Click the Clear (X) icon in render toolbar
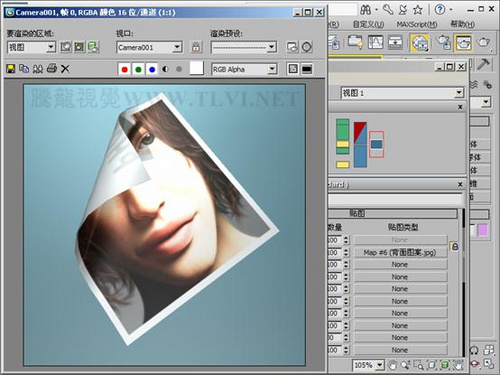The width and height of the screenshot is (500, 375). 65,69
